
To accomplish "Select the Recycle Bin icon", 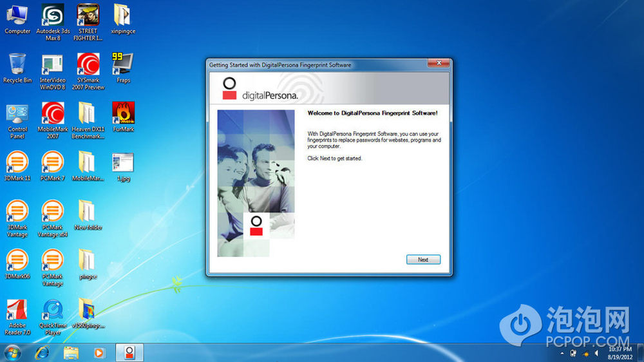I will pyautogui.click(x=17, y=68).
